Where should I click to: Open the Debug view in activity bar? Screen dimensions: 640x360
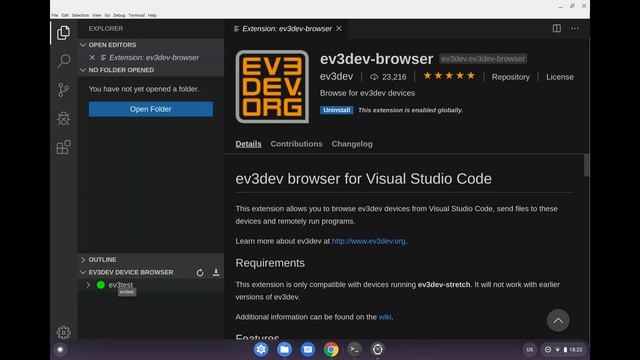pyautogui.click(x=63, y=118)
